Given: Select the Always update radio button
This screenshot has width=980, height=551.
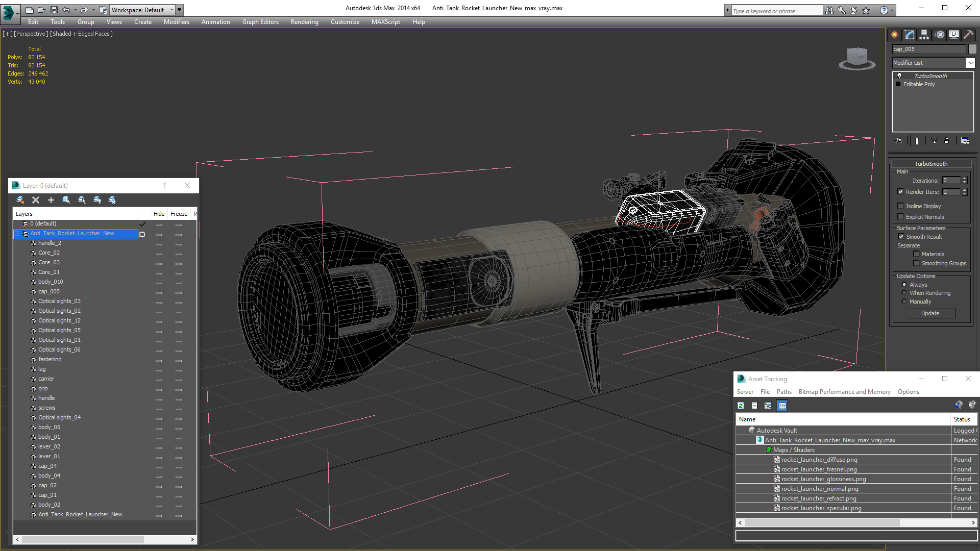Looking at the screenshot, I should (x=904, y=285).
